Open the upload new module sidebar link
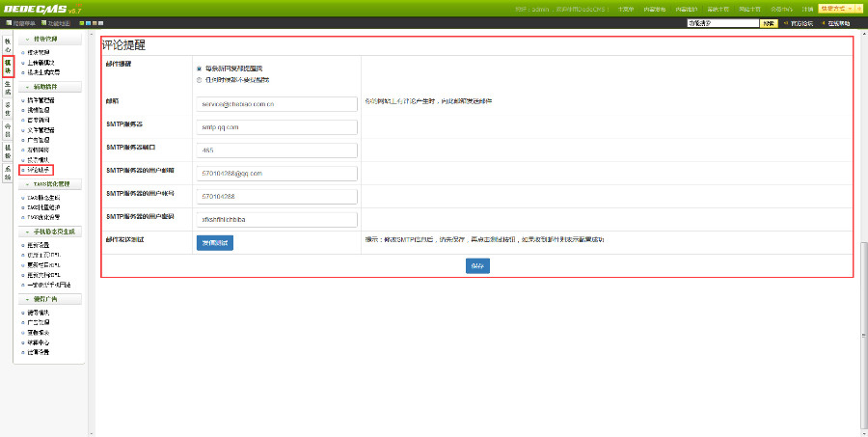 (x=41, y=63)
